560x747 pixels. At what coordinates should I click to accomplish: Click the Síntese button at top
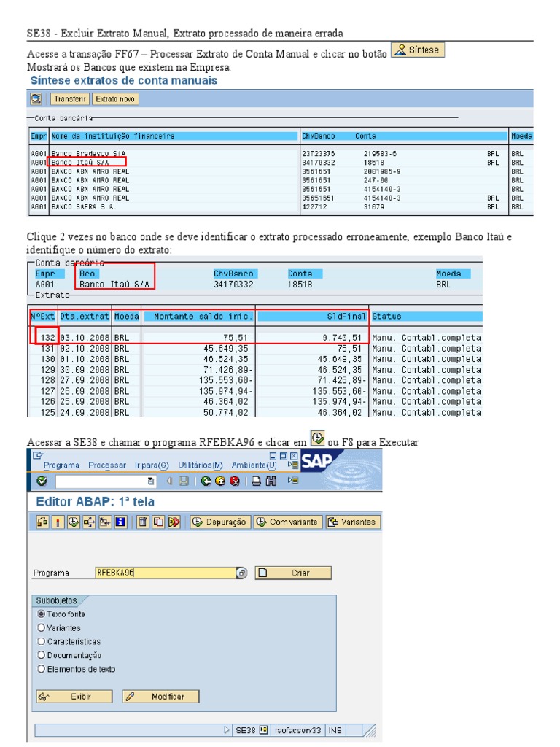point(418,50)
